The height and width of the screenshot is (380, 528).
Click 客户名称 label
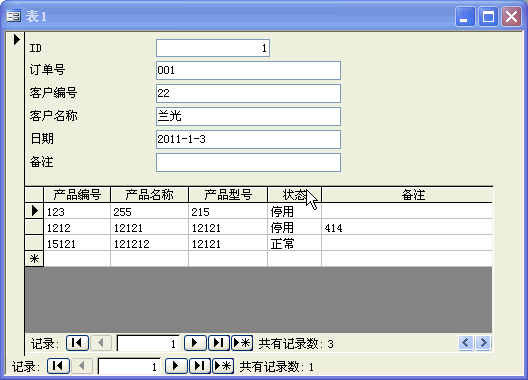(54, 116)
